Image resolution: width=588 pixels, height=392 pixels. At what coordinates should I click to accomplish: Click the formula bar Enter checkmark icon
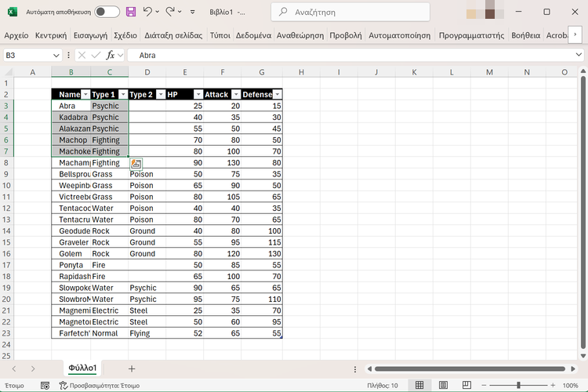[96, 55]
